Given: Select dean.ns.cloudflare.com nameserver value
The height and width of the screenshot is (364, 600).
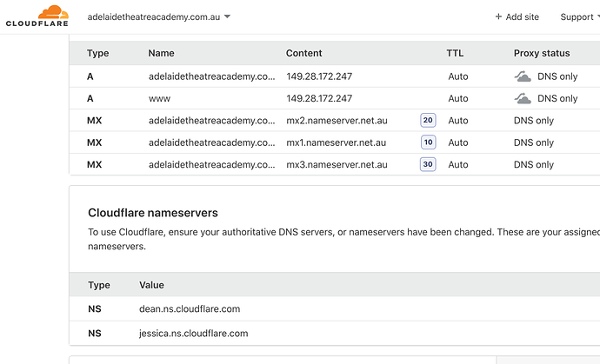Looking at the screenshot, I should click(x=190, y=309).
